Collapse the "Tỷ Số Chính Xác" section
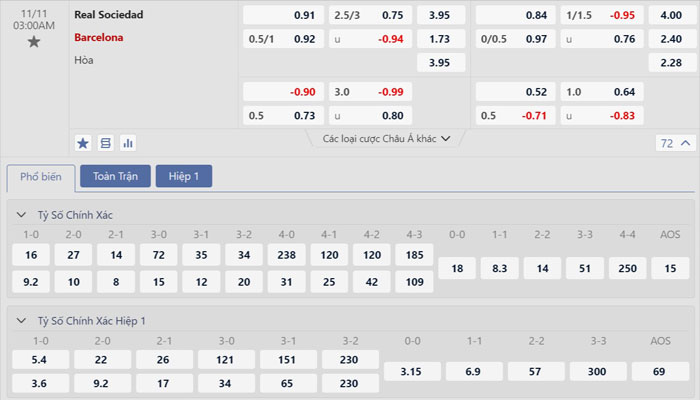Screen dimensions: 700x400 click(23, 214)
